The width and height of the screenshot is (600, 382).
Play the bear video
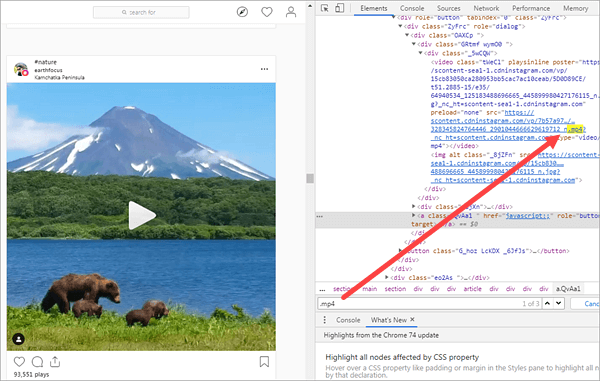[142, 215]
